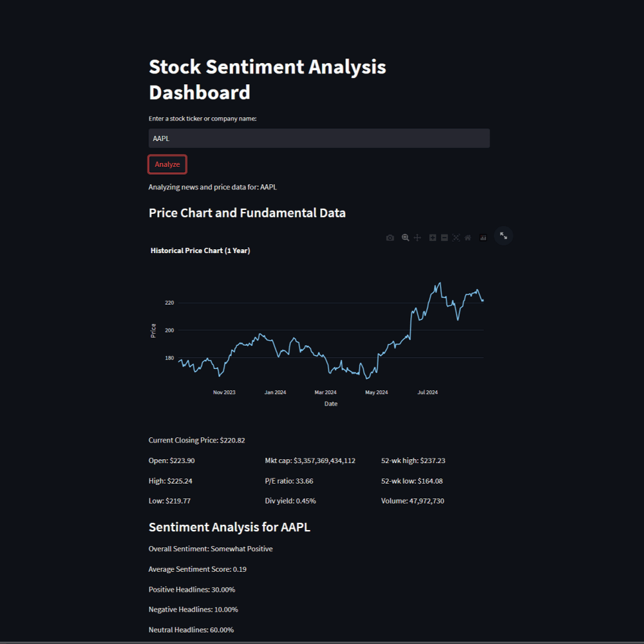
Task: Download the chart as a PNG image
Action: tap(390, 237)
